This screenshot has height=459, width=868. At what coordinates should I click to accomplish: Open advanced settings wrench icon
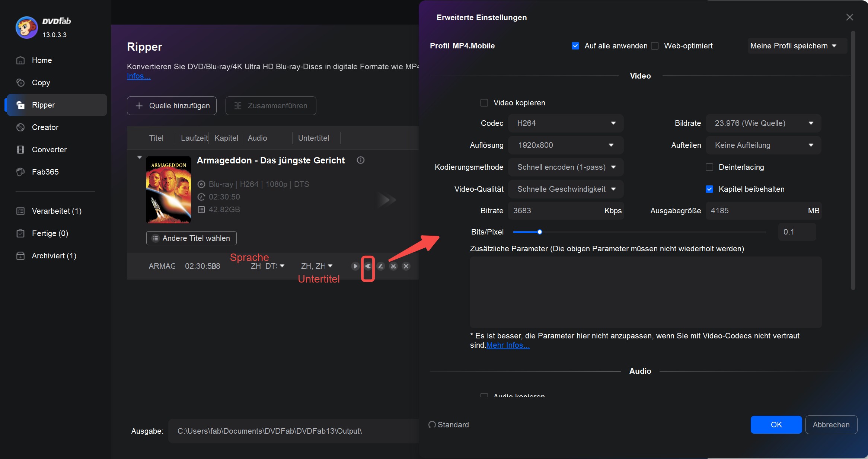368,266
